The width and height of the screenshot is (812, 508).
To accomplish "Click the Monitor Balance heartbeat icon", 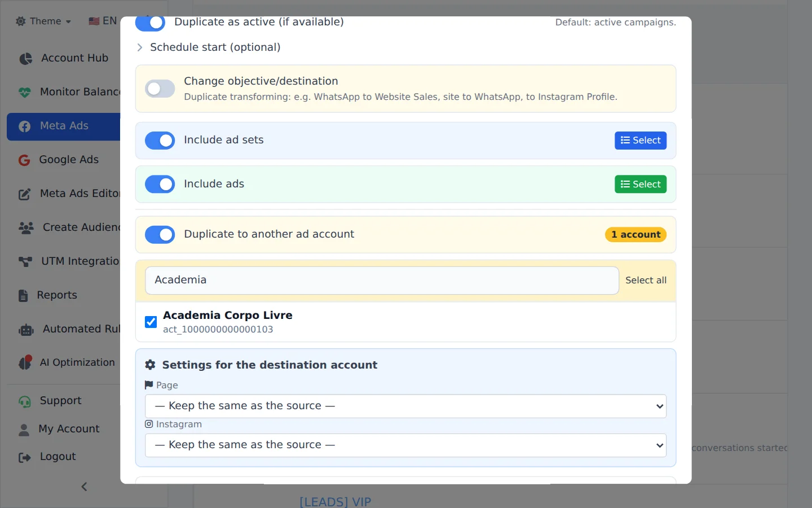I will click(x=24, y=92).
